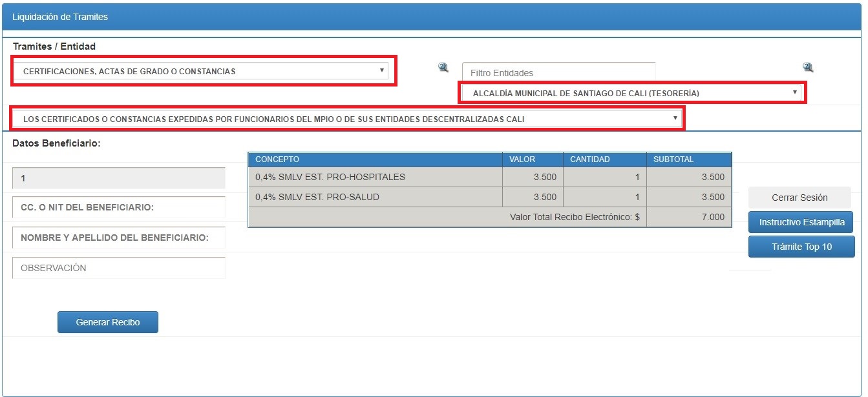Click the search icon beside the Tramites dropdown
This screenshot has height=397, width=868.
click(x=443, y=67)
